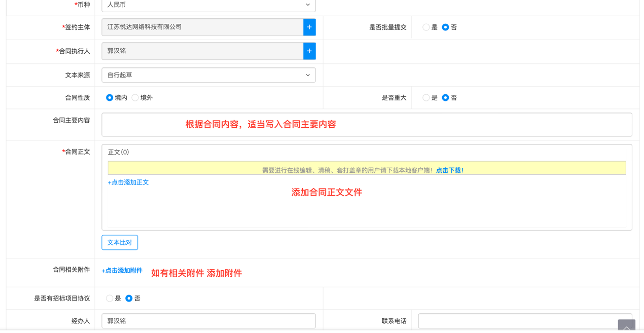Click the 联系电话 input field
This screenshot has height=333, width=644.
525,321
